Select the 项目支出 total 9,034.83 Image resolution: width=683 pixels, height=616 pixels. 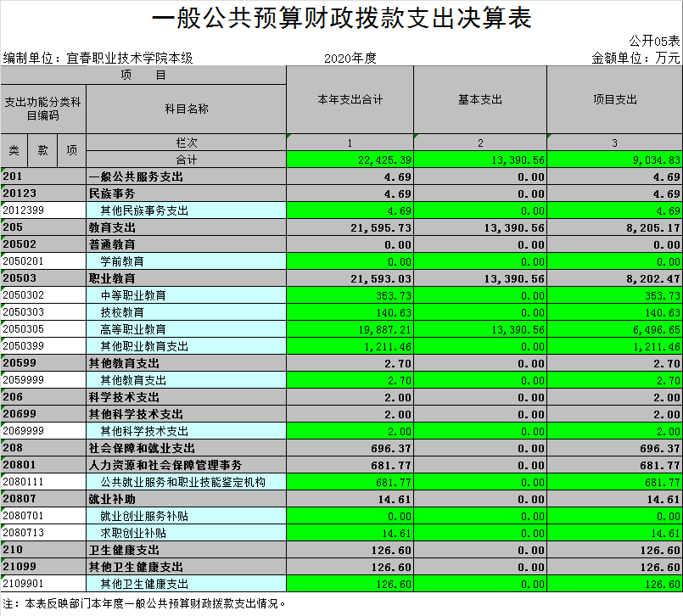click(x=614, y=160)
